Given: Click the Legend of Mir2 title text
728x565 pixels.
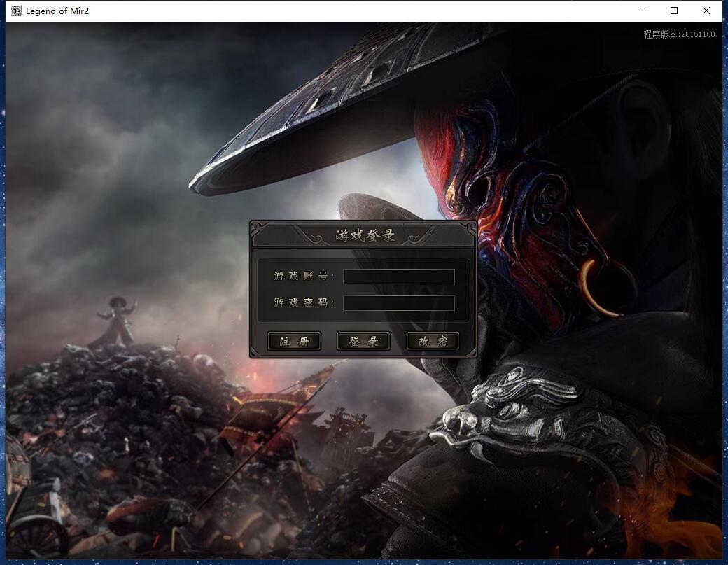Looking at the screenshot, I should [x=57, y=11].
